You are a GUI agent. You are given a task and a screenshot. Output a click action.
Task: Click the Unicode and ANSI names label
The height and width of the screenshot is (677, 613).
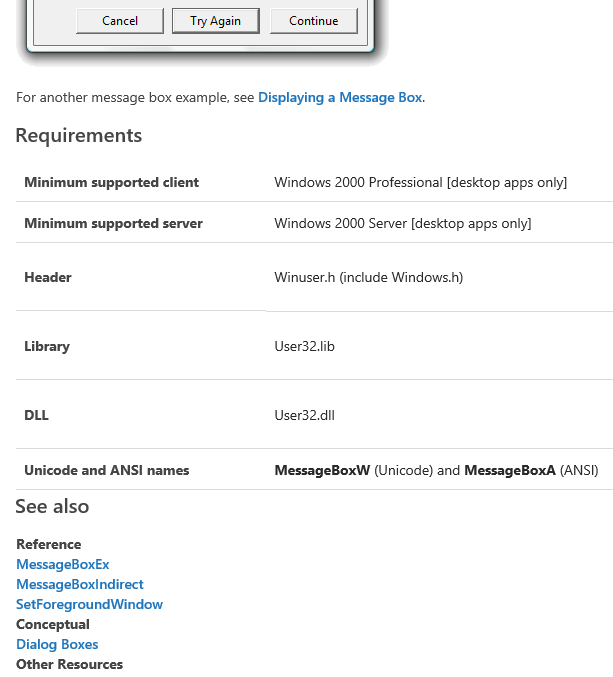[106, 471]
